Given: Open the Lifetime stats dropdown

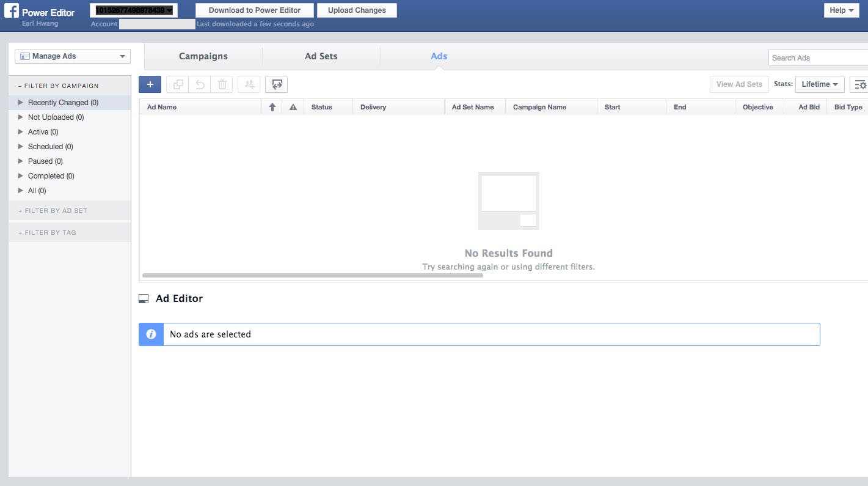Looking at the screenshot, I should (x=820, y=84).
